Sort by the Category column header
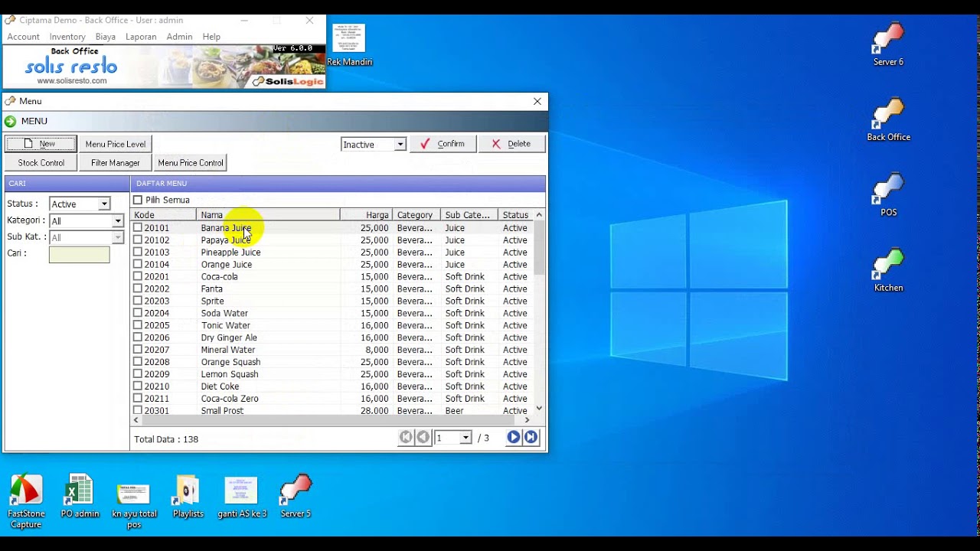 pos(416,215)
